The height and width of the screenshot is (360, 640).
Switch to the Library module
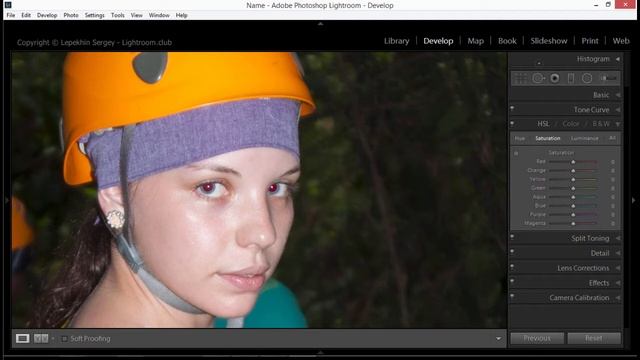396,41
